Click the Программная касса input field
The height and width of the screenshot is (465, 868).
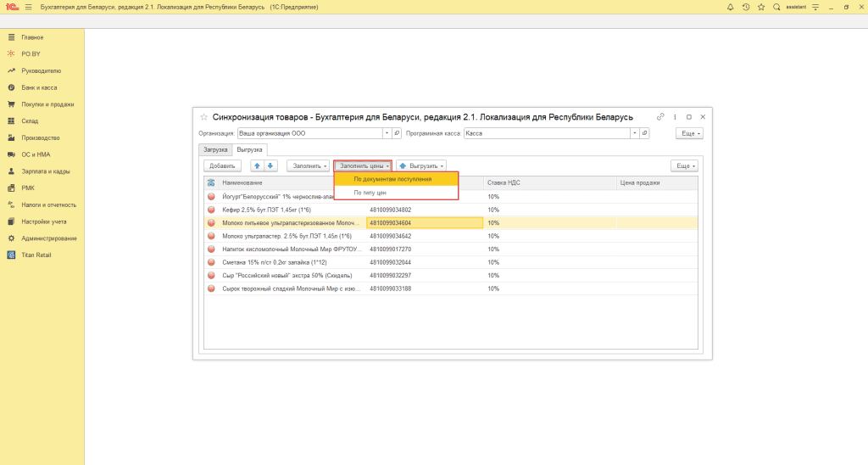point(547,133)
